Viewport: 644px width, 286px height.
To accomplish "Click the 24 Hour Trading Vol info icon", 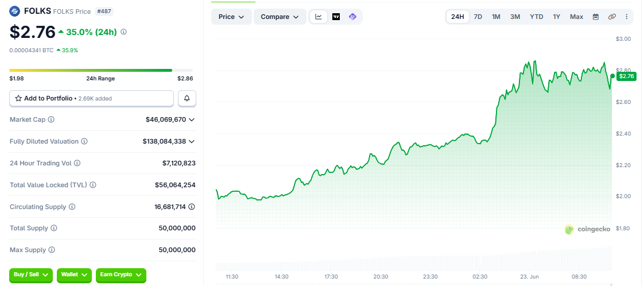I will 77,163.
